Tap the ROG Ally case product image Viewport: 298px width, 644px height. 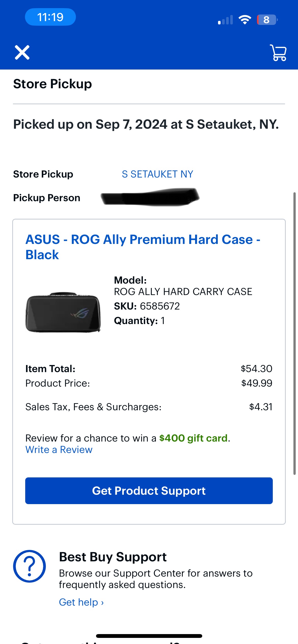63,312
